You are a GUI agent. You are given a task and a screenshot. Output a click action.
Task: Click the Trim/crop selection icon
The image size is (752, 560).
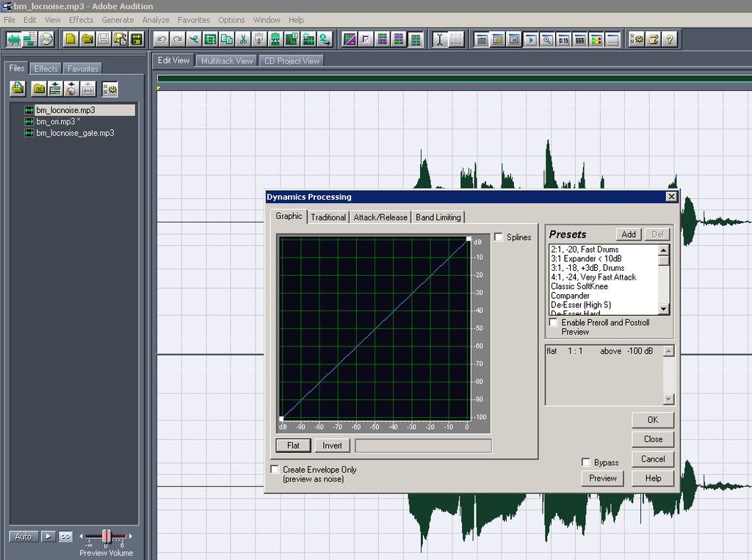coord(211,40)
